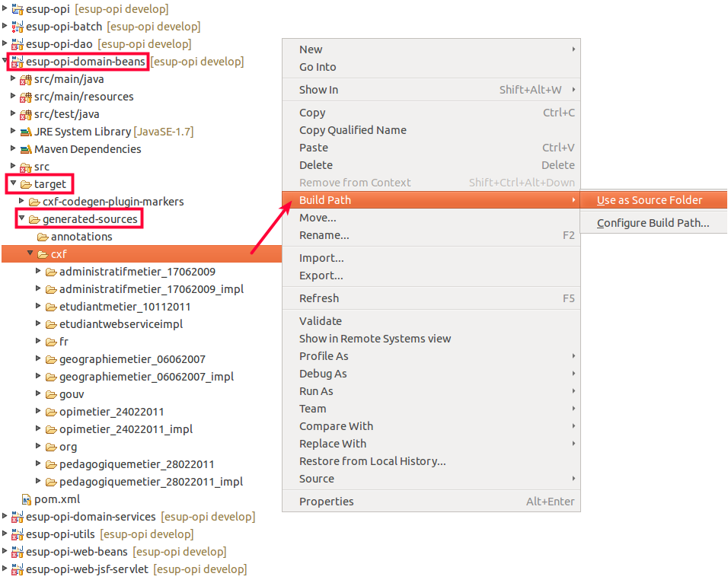This screenshot has height=583, width=728.
Task: Click the esup-opi-batch project icon
Action: coord(17,27)
